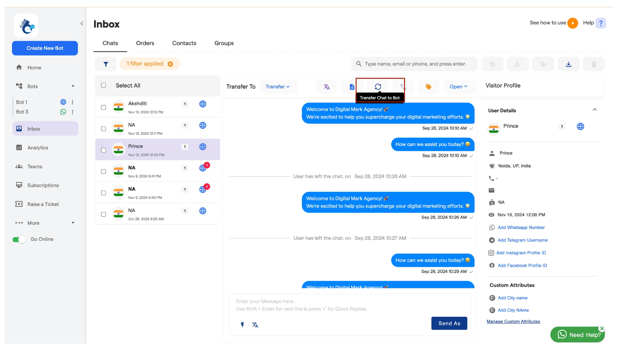Viewport: 629px width, 364px height.
Task: Click the Enter your Message text box
Action: point(350,305)
